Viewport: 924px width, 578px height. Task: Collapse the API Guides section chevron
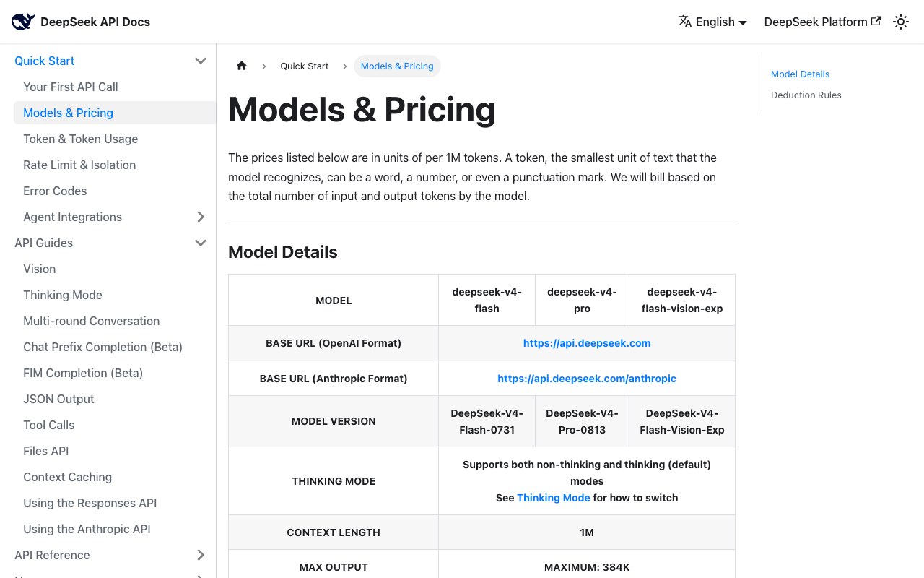pos(201,243)
